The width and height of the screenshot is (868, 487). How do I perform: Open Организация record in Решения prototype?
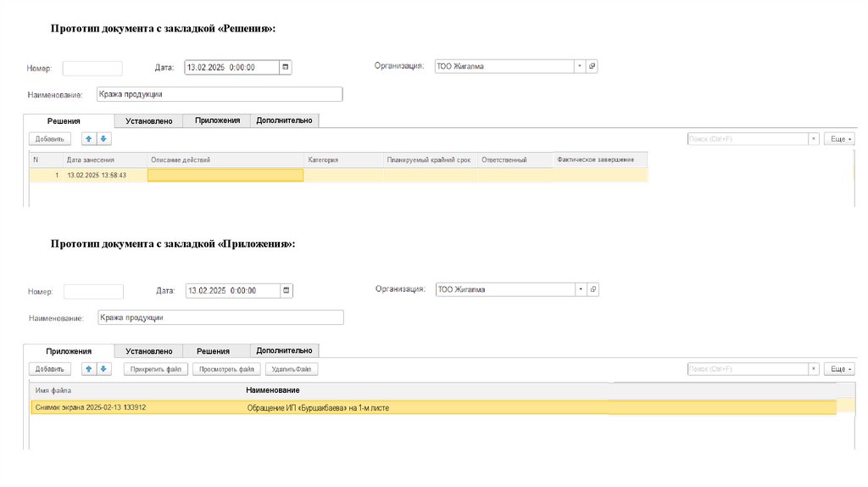click(592, 66)
